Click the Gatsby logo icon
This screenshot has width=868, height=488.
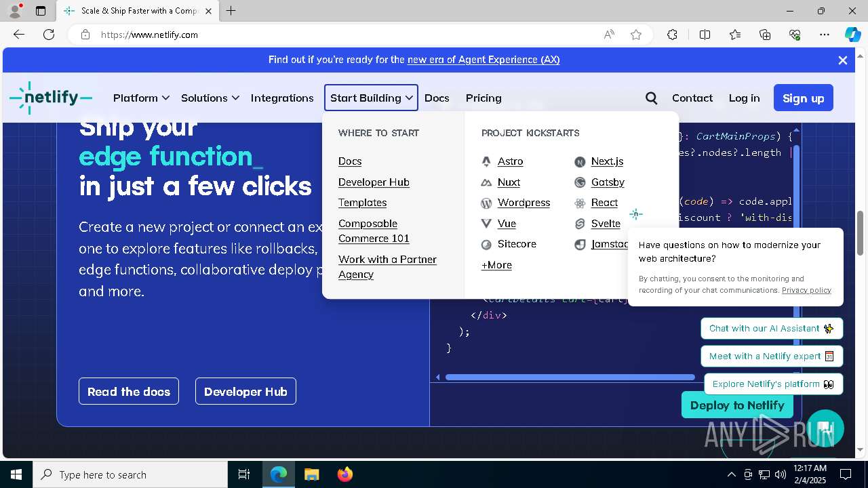(580, 182)
